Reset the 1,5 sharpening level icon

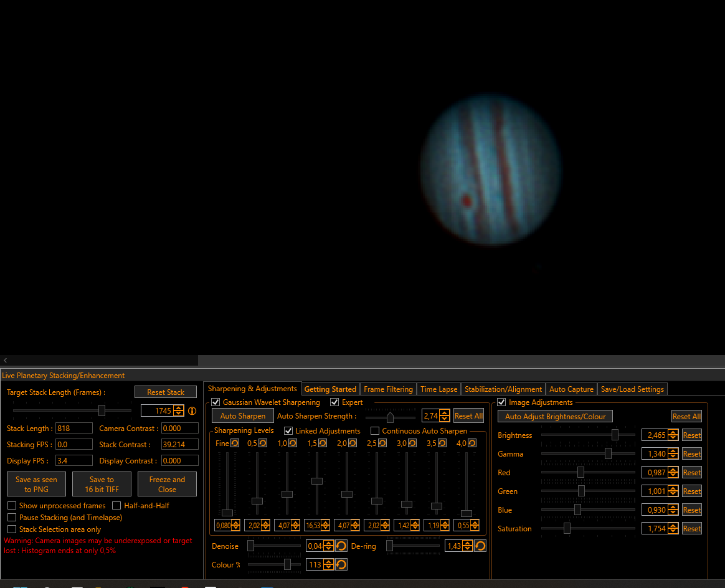[x=323, y=443]
